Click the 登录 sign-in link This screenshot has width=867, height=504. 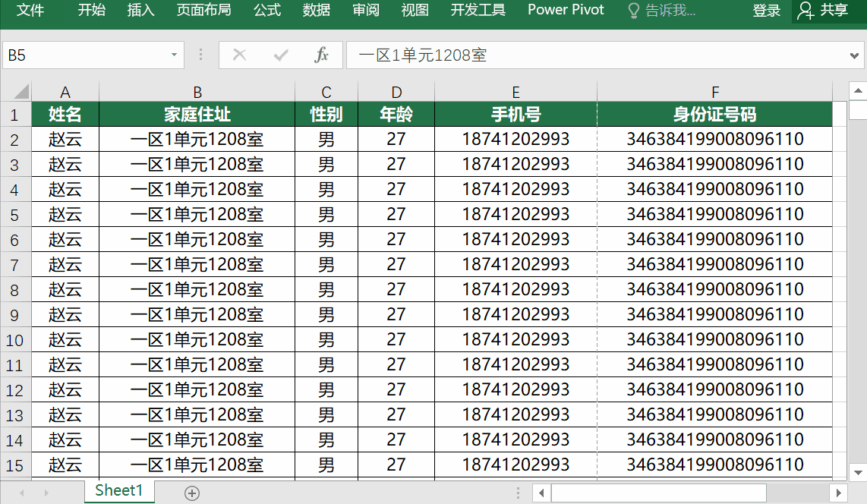tap(766, 11)
